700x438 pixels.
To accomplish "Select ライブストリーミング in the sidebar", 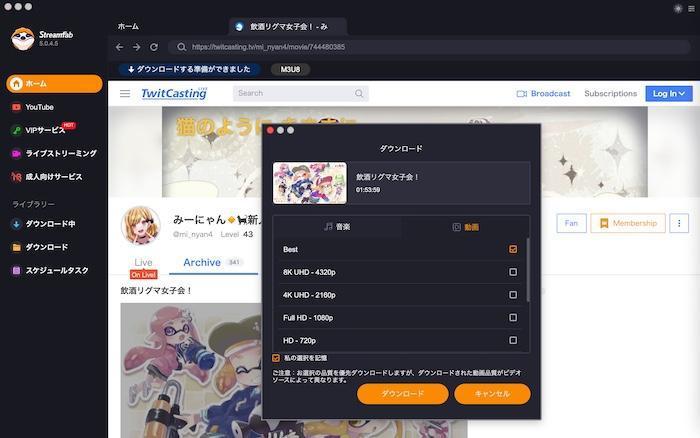I will pyautogui.click(x=61, y=154).
